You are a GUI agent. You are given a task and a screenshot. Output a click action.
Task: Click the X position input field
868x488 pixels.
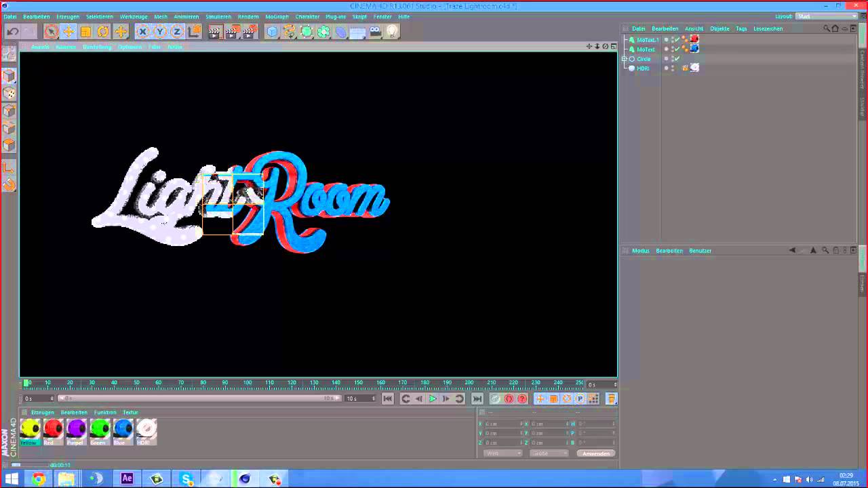(x=503, y=424)
